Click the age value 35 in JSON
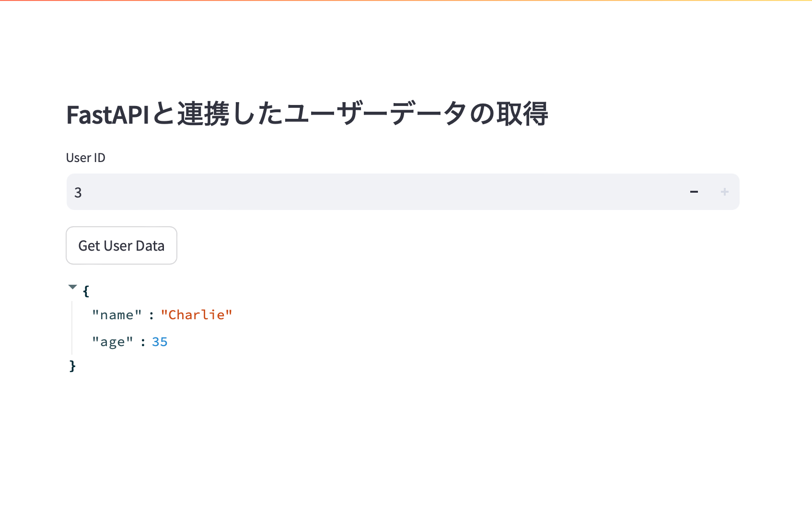This screenshot has height=511, width=812. (x=160, y=341)
